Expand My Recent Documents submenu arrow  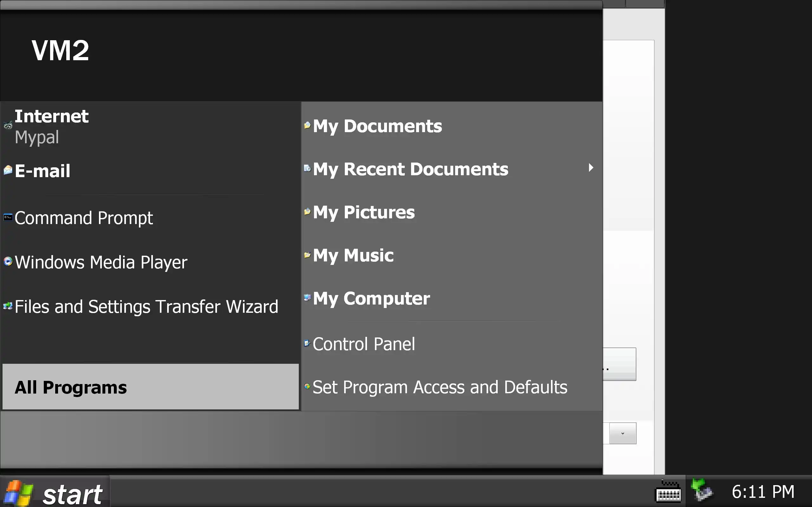[x=591, y=168]
